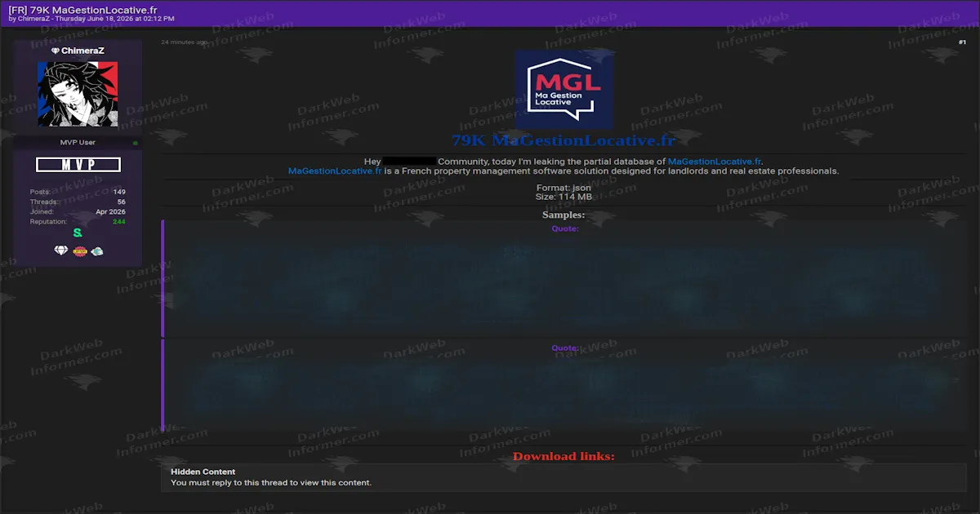Click the 24 minutes ago timestamp

[184, 42]
